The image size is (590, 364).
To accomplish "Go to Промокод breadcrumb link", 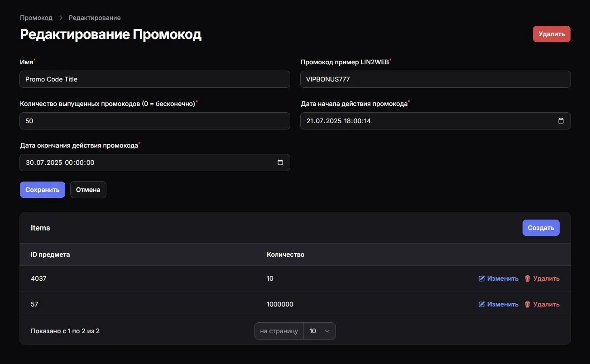I will 36,18.
